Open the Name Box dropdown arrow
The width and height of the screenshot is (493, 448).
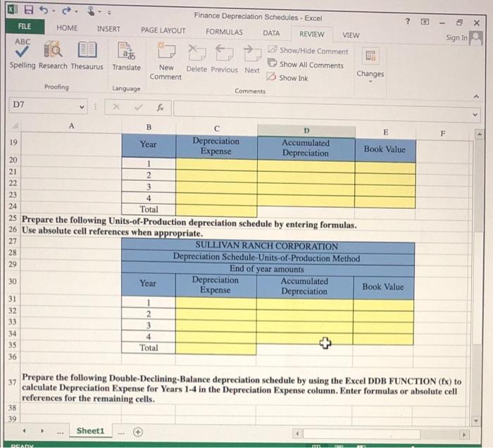pos(82,107)
